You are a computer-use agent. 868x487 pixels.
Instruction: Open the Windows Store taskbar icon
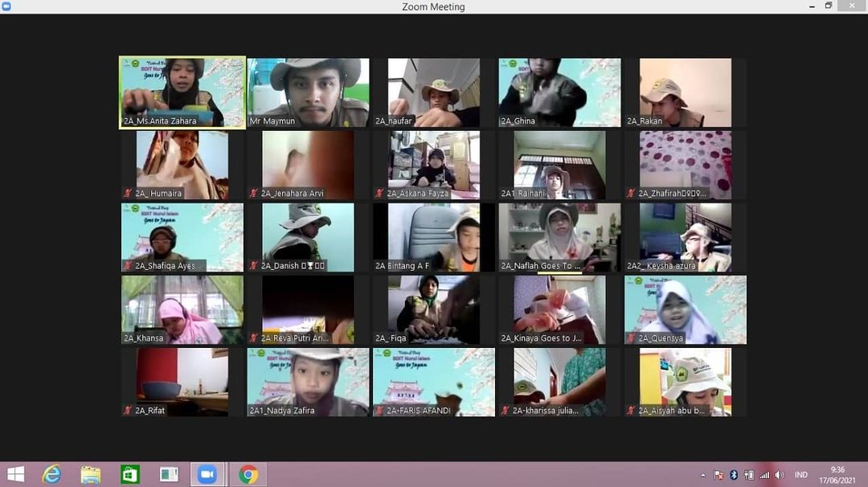point(130,474)
